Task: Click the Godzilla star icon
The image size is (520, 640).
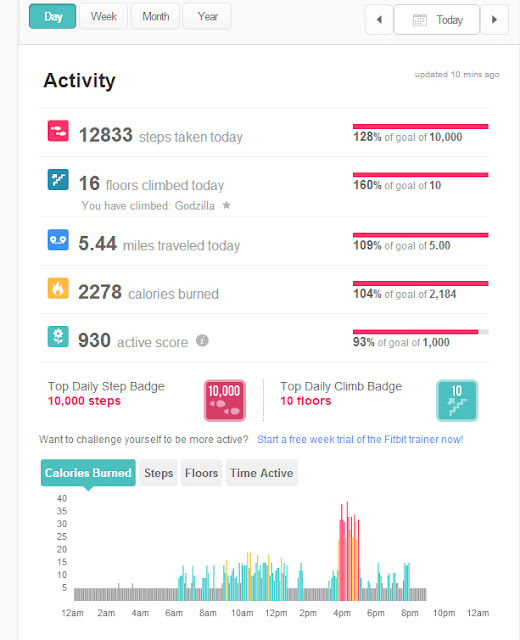Action: 227,205
